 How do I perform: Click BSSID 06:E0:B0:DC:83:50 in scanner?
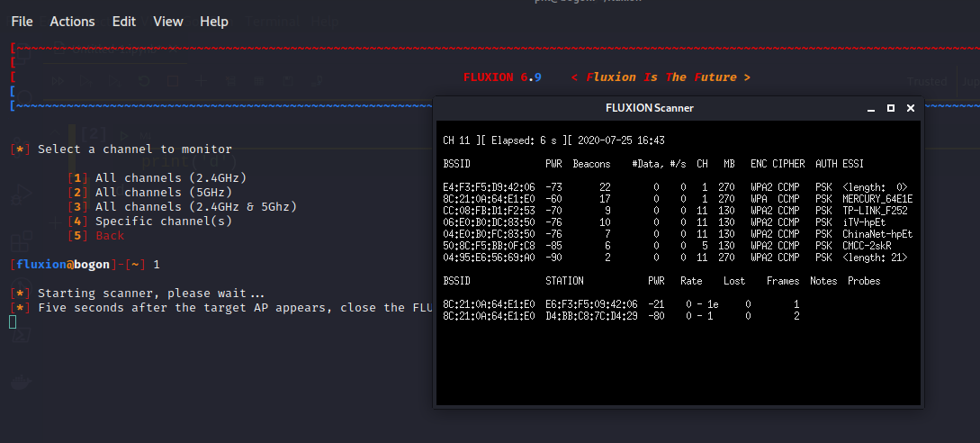tap(489, 222)
